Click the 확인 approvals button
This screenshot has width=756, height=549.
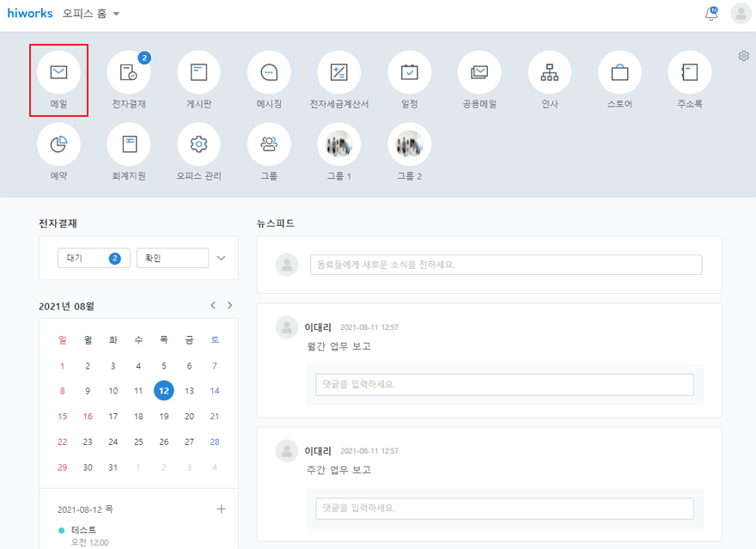pyautogui.click(x=173, y=259)
